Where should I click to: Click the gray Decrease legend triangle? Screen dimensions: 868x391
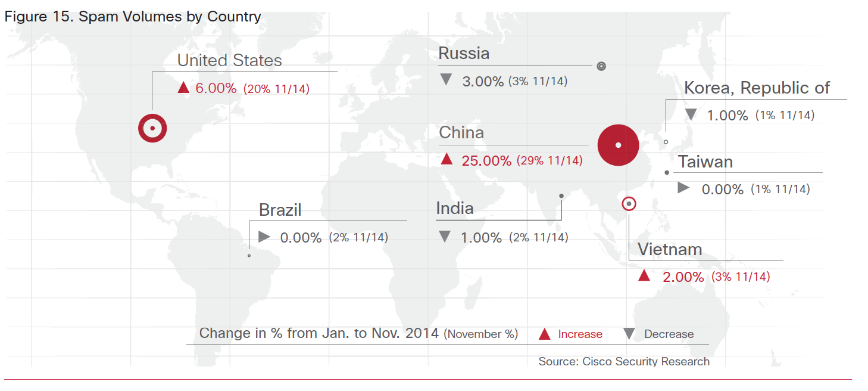coord(629,334)
